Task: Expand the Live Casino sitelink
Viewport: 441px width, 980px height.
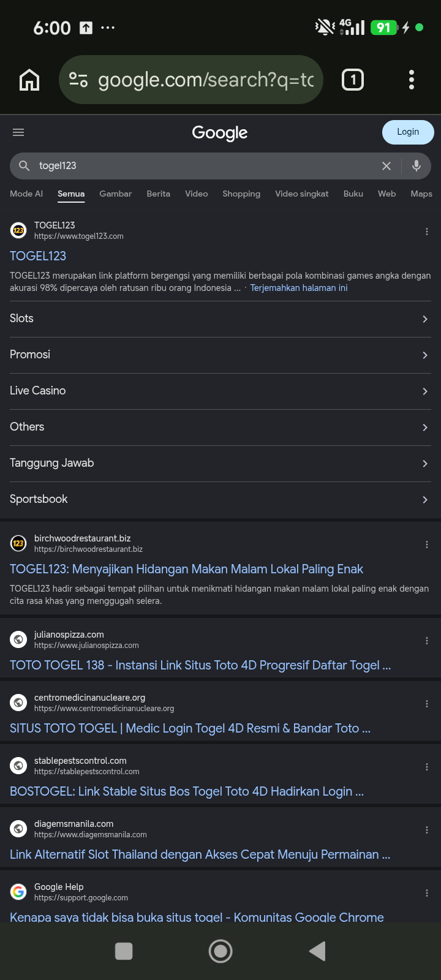Action: pos(221,391)
